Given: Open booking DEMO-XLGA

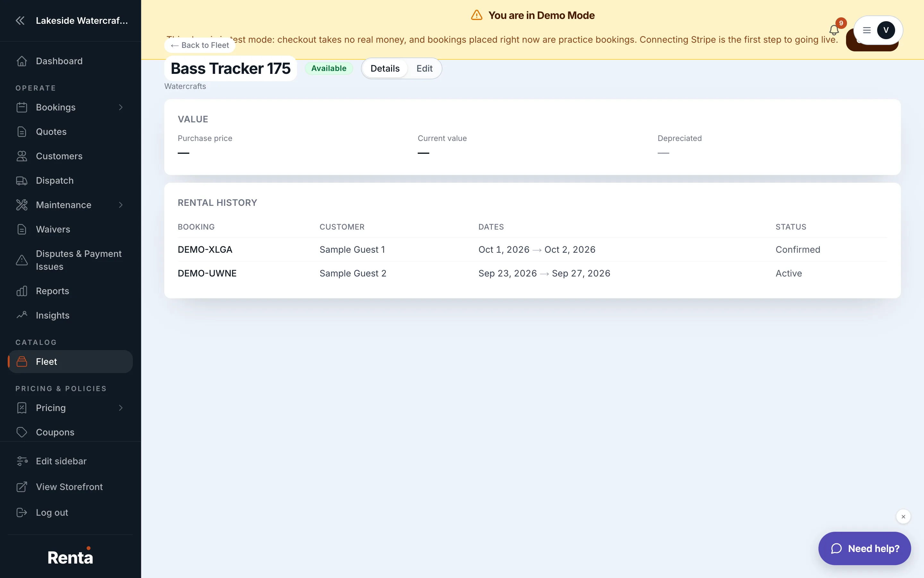Looking at the screenshot, I should (x=205, y=250).
